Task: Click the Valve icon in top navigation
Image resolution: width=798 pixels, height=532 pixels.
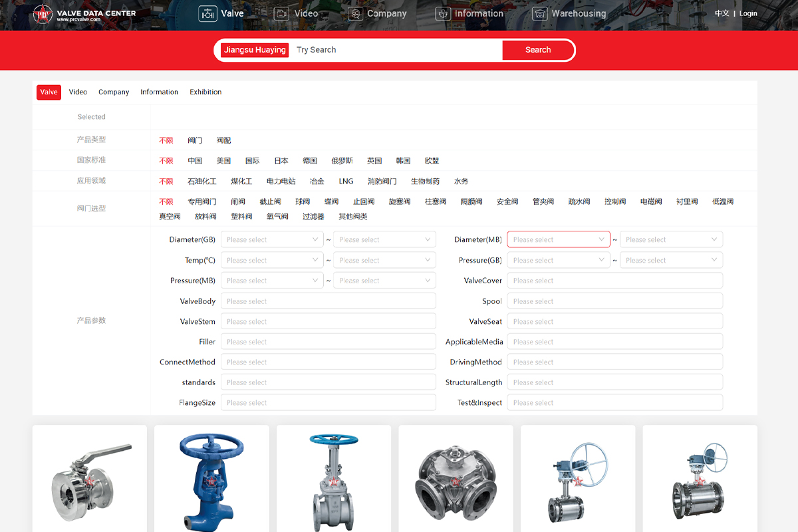Action: 208,13
